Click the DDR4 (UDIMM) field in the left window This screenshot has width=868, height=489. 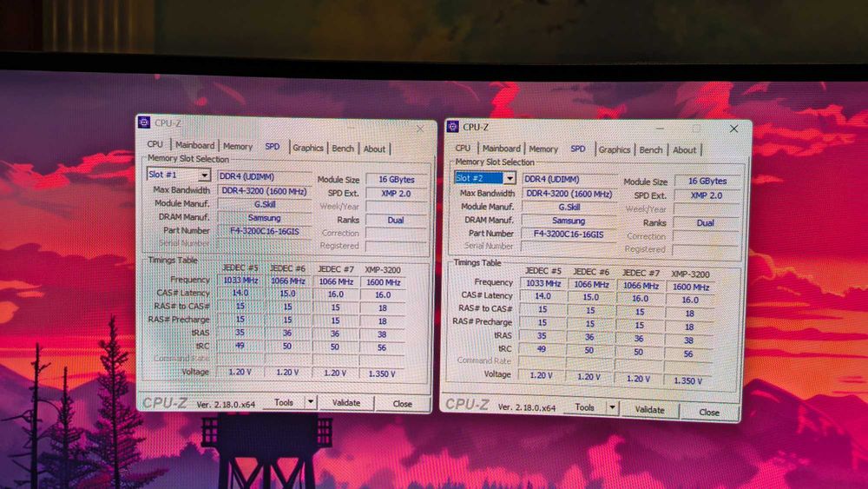coord(265,176)
